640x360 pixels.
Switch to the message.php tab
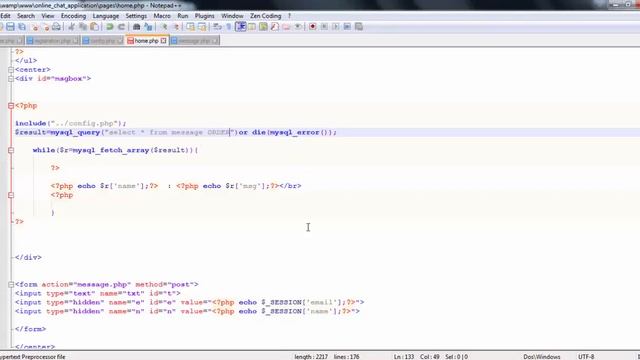click(x=194, y=41)
